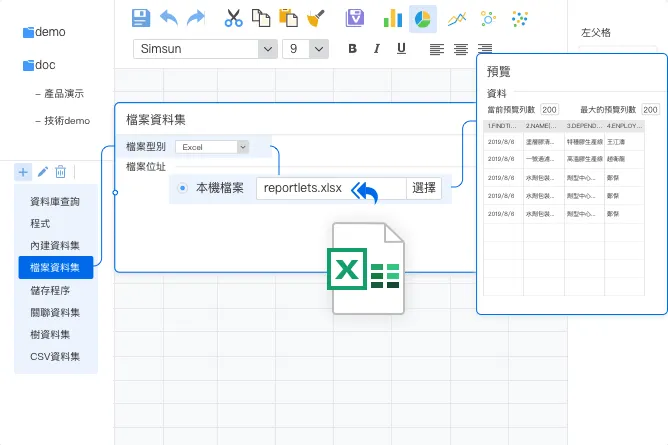Click the 4.ENPLOY column header in preview

coord(624,126)
